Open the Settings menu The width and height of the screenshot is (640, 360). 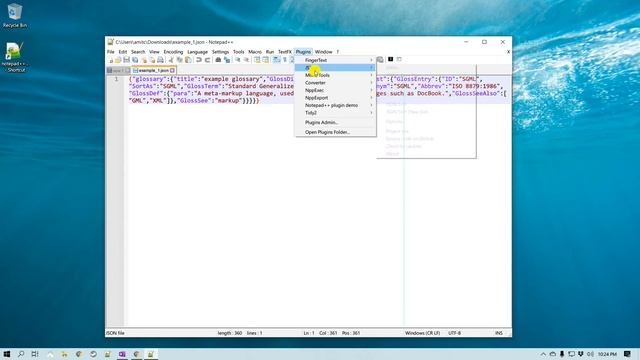[x=220, y=52]
